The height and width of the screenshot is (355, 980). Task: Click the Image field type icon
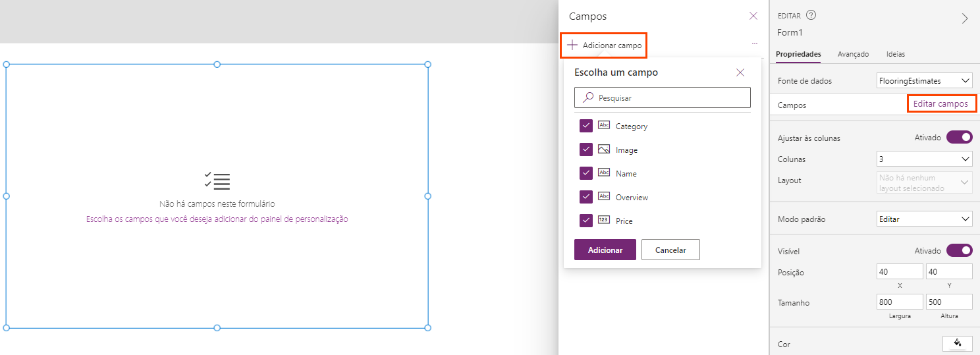tap(604, 150)
